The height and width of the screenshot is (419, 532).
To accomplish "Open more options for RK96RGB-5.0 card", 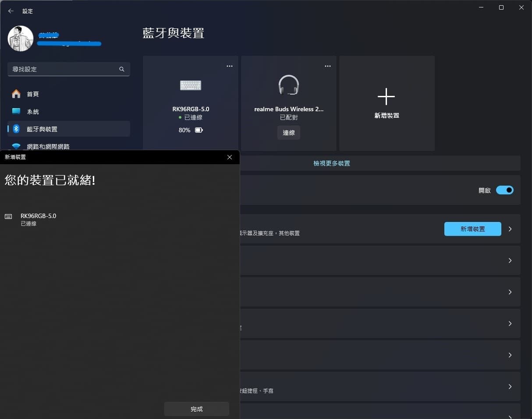I will click(230, 66).
